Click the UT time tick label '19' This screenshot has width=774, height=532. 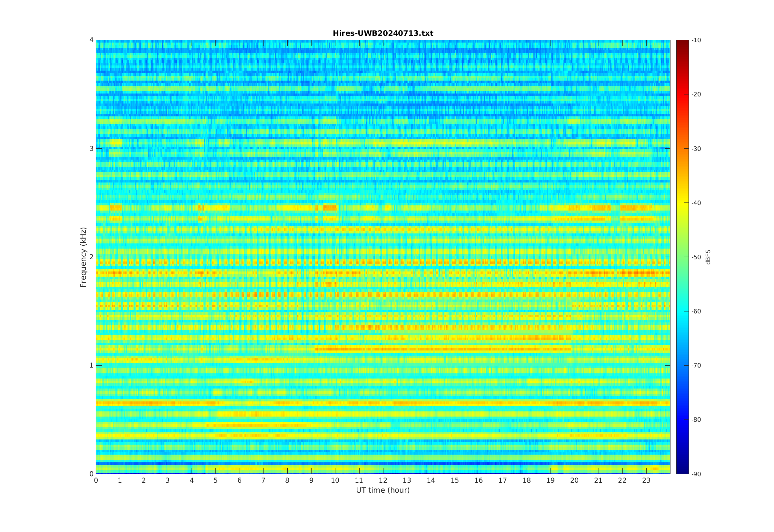point(551,480)
